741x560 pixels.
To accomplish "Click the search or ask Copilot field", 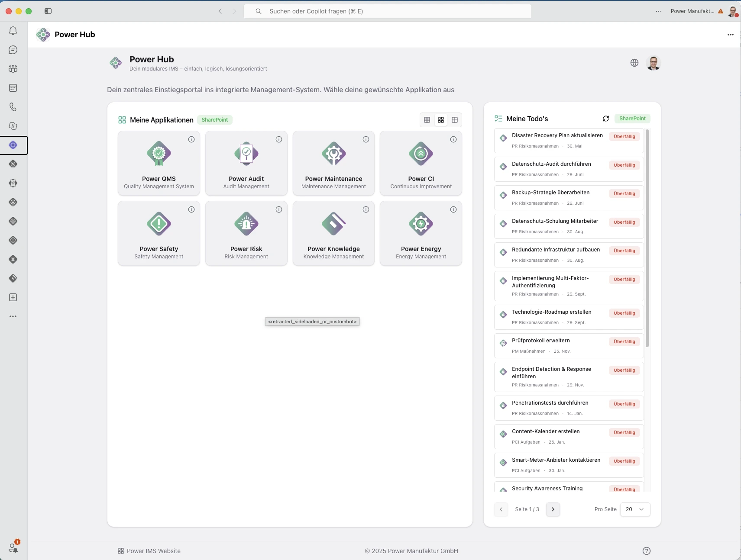I will [388, 11].
